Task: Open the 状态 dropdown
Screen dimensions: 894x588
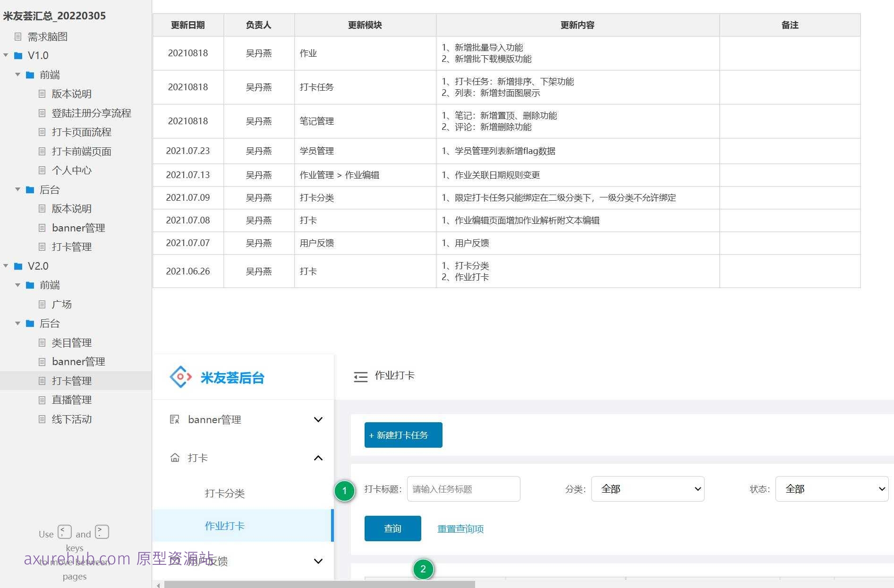Action: tap(831, 489)
